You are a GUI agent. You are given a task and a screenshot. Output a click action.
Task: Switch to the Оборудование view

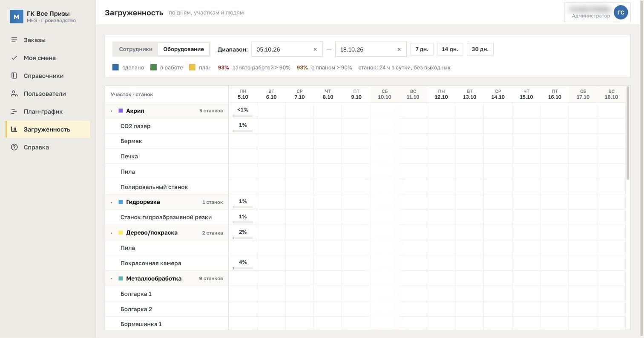pos(184,49)
